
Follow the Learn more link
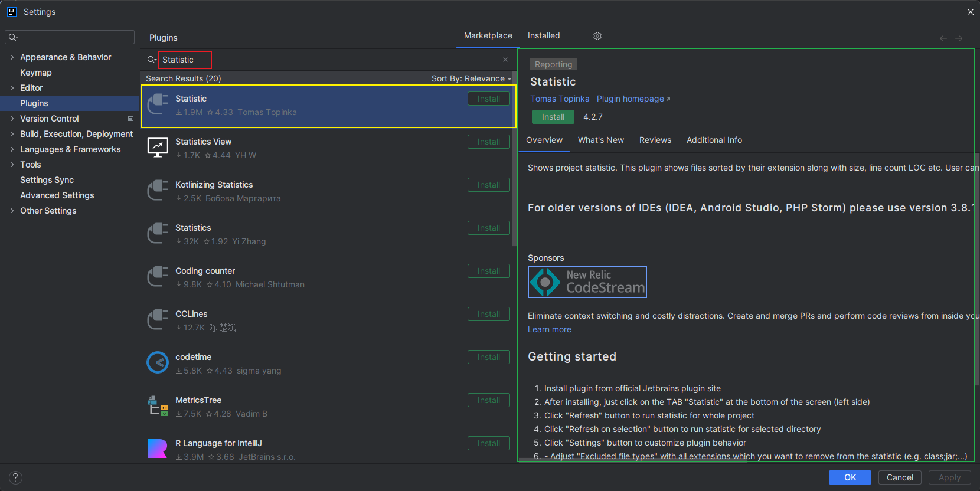point(550,329)
